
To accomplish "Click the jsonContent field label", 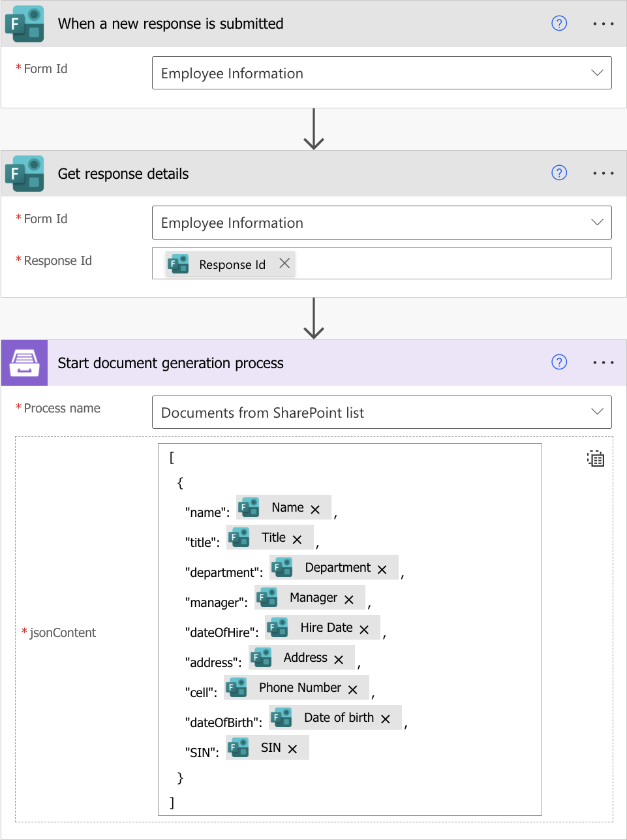I will coord(63,632).
